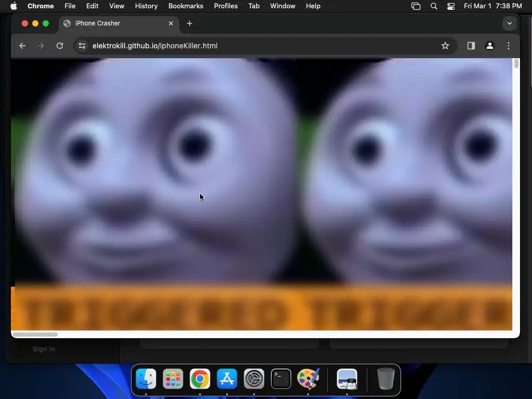Click the date and time display
Screen dimensions: 532x399
(493, 6)
